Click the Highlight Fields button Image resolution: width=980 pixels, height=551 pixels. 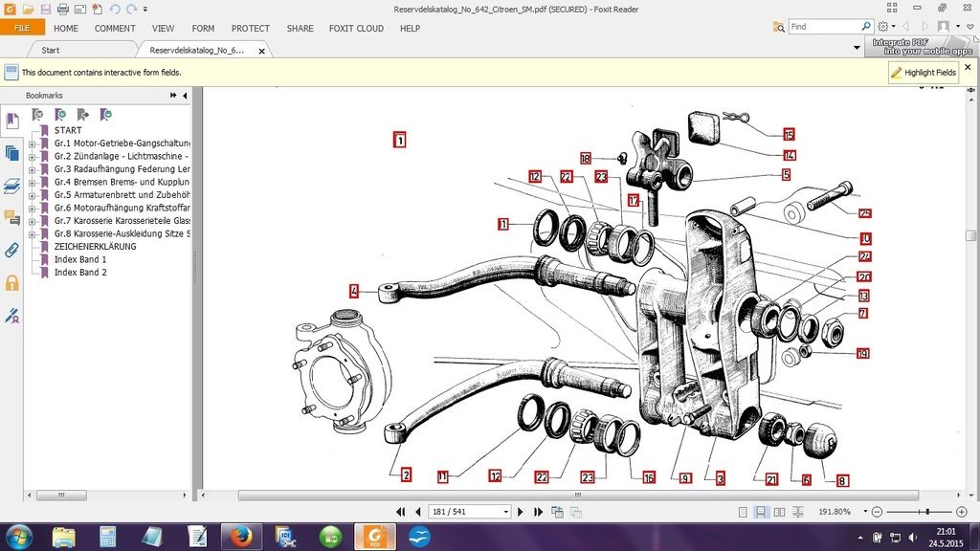tap(923, 73)
